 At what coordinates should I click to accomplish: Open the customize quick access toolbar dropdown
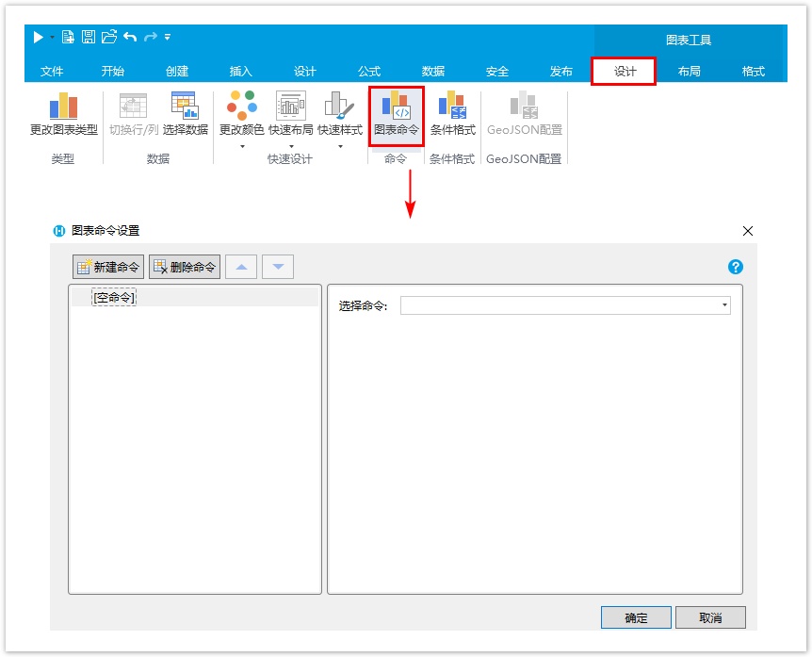coord(168,37)
